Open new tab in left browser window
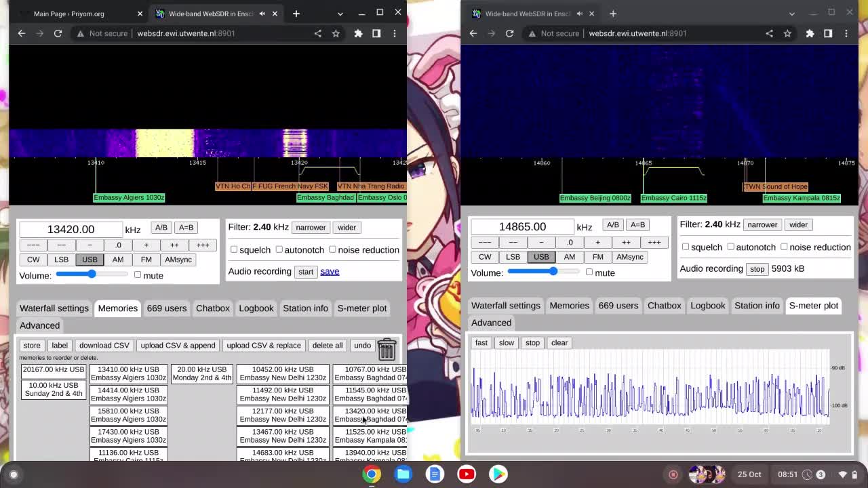The width and height of the screenshot is (868, 488). (296, 14)
